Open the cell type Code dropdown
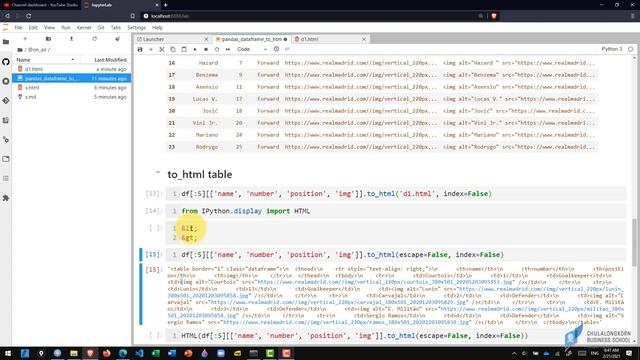The width and height of the screenshot is (640, 360). click(252, 49)
